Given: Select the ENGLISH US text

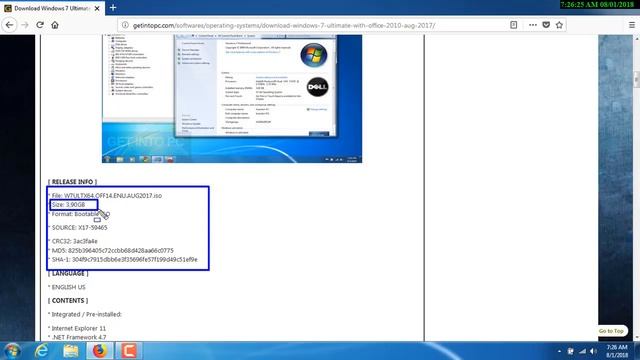Looking at the screenshot, I should (x=68, y=287).
